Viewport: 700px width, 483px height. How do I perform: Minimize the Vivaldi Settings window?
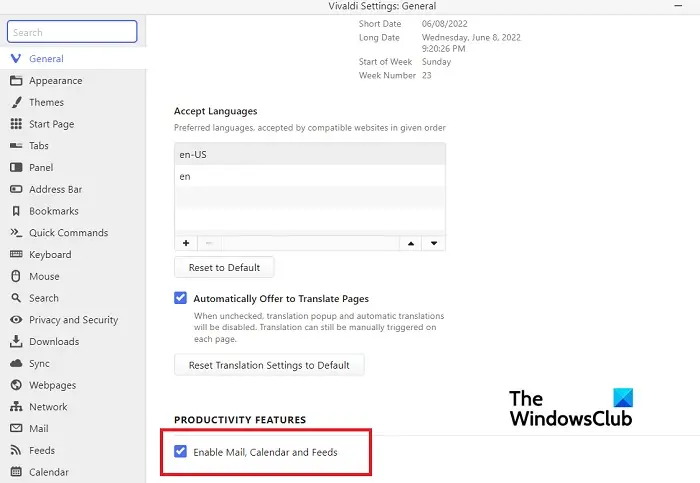click(x=678, y=6)
